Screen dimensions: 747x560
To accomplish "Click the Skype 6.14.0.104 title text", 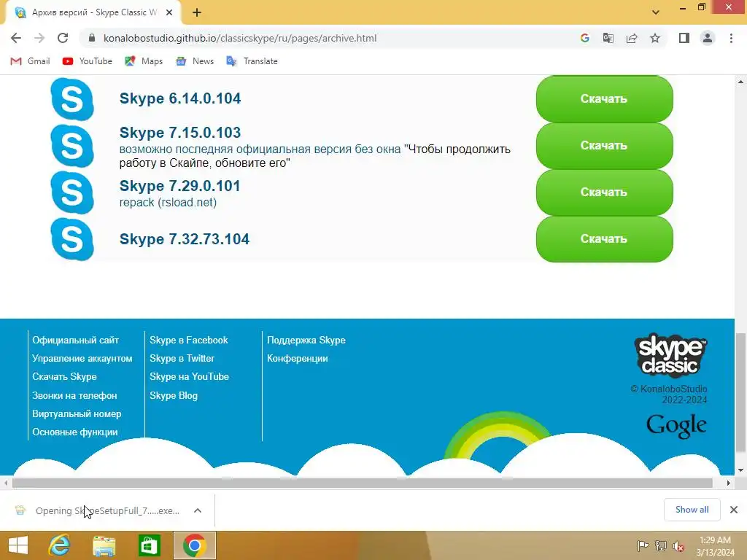I will coord(180,98).
